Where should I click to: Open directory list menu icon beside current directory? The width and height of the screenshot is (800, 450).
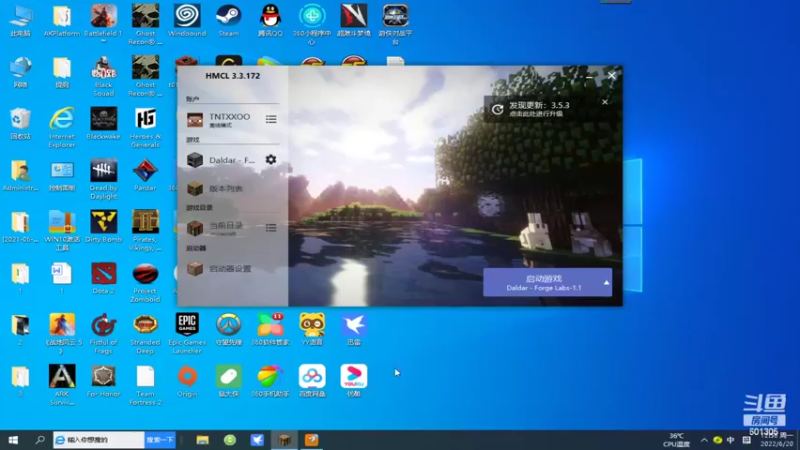(x=271, y=228)
